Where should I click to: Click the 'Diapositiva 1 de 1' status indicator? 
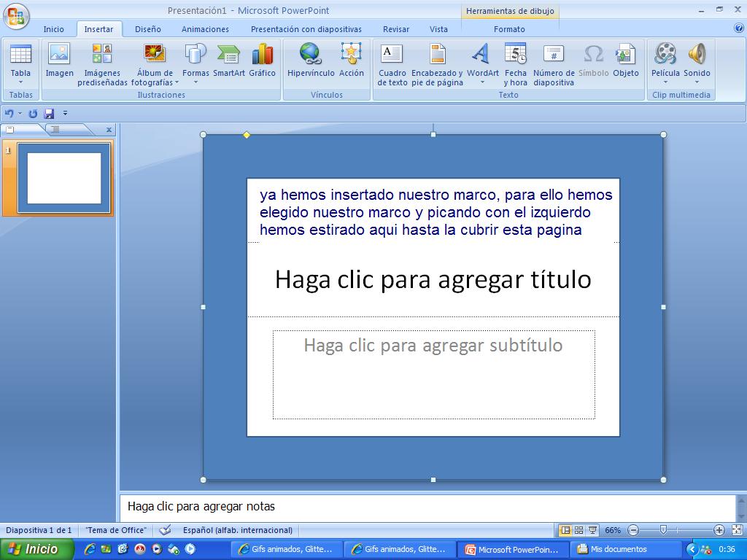[x=39, y=530]
